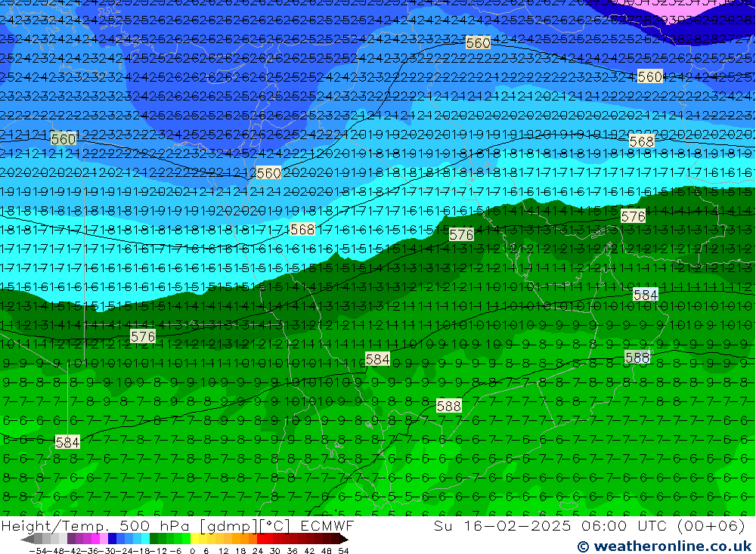Click the dark blue swatch in the legend

(x=113, y=539)
